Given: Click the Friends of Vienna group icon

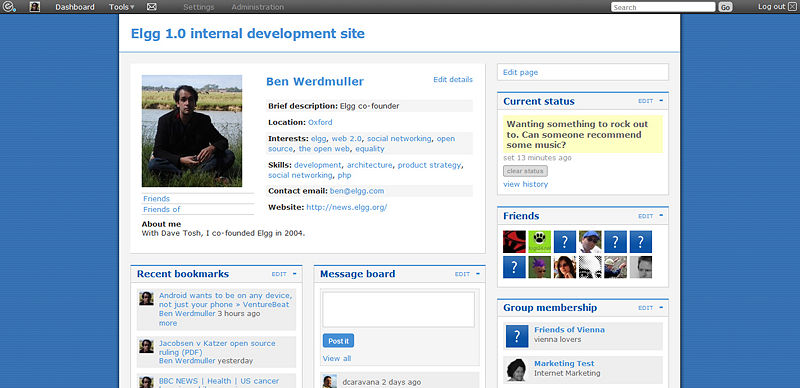Looking at the screenshot, I should click(x=517, y=336).
